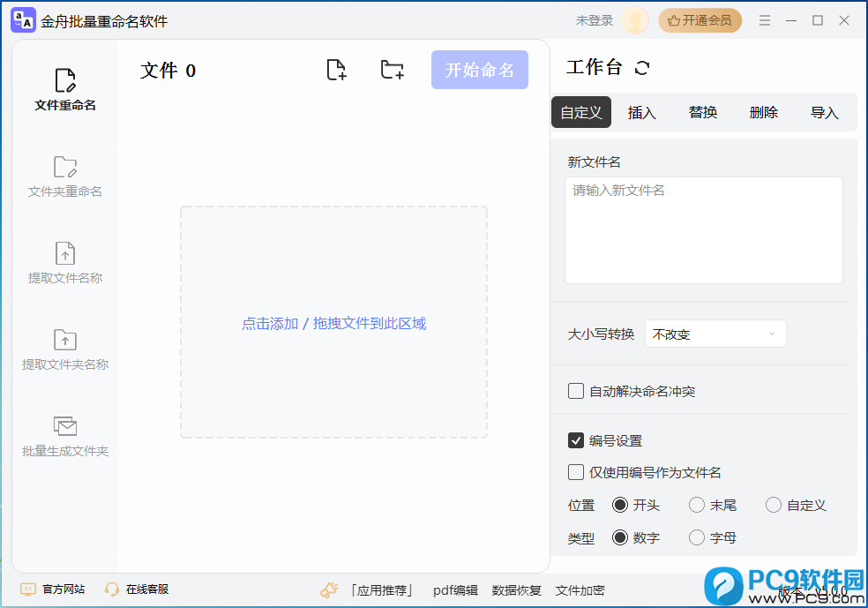Click the add folder icon
868x608 pixels.
[x=392, y=71]
